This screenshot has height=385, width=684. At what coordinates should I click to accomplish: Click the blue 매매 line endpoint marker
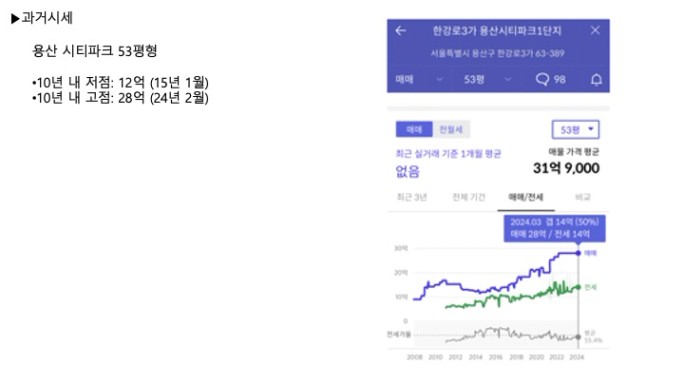[x=578, y=253]
